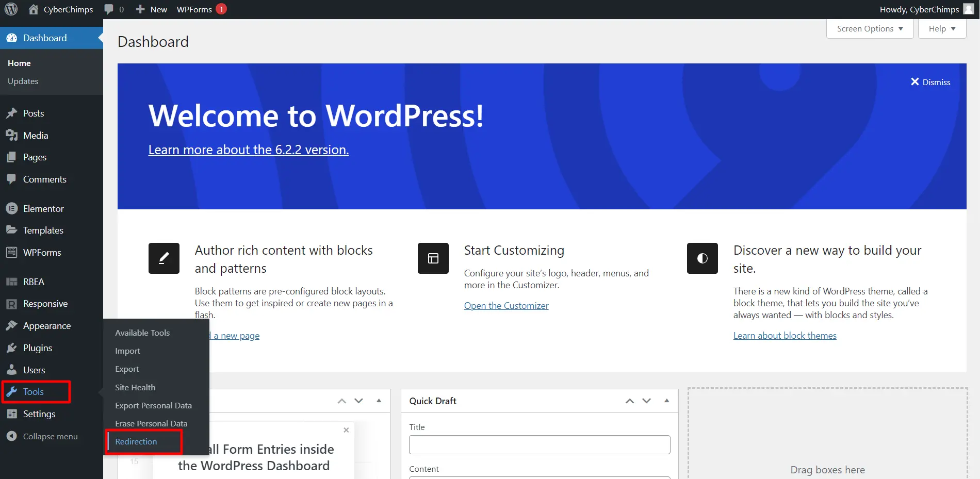Click the plus New icon

pos(140,9)
